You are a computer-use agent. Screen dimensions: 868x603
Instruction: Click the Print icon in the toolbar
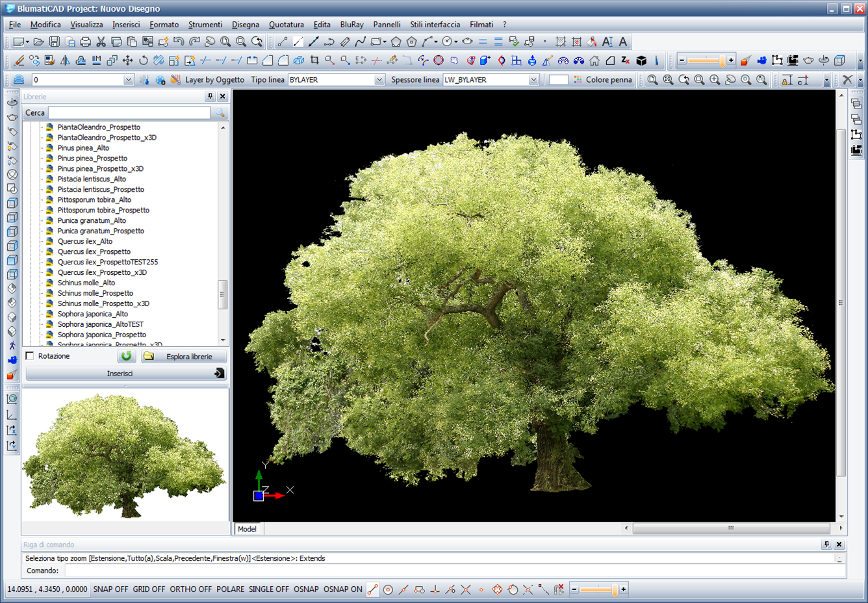(85, 42)
